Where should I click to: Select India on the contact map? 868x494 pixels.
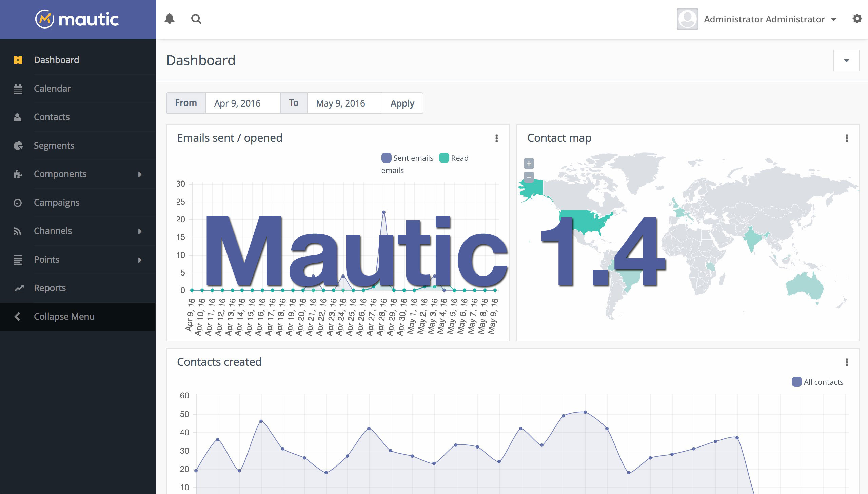(753, 240)
